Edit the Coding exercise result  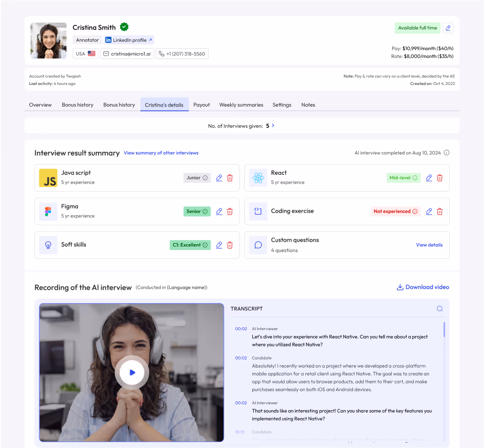click(x=429, y=211)
